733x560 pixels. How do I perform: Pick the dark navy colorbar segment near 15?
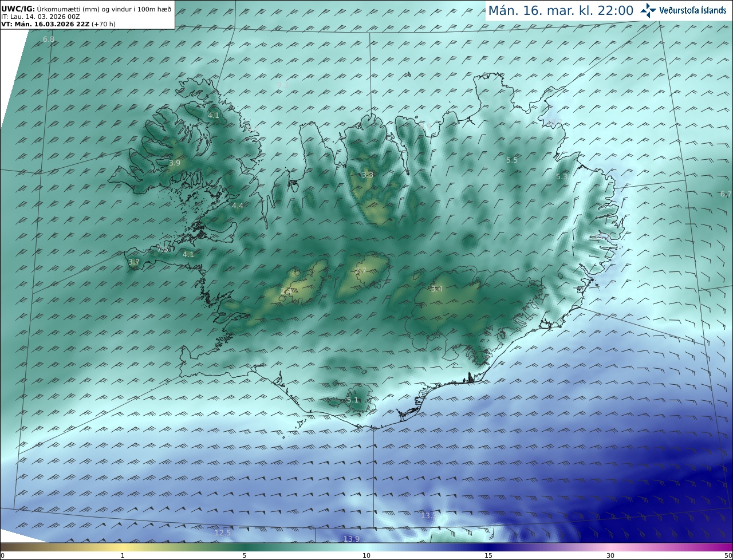[x=488, y=547]
